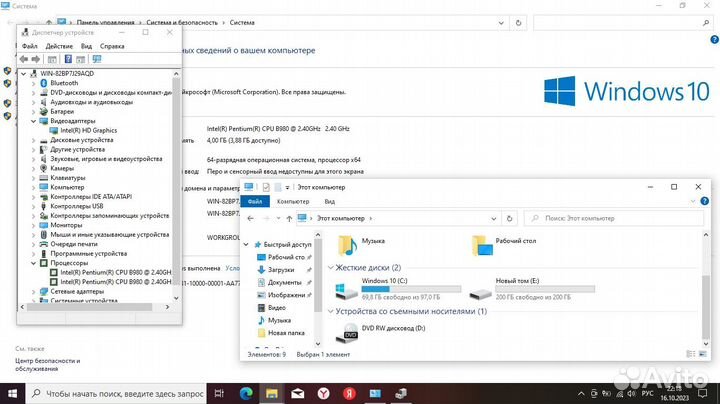The width and height of the screenshot is (720, 404).
Task: Click the Explorer up arrow
Action: pyautogui.click(x=289, y=219)
